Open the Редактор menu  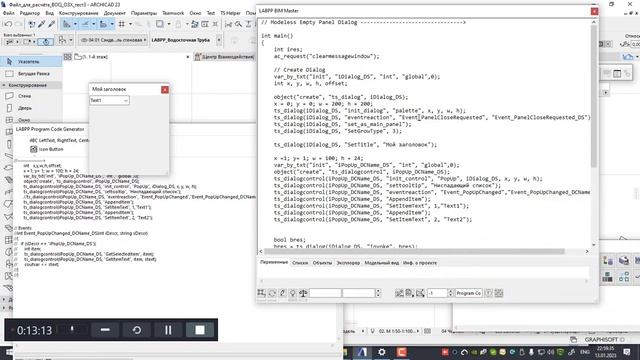tap(30, 13)
